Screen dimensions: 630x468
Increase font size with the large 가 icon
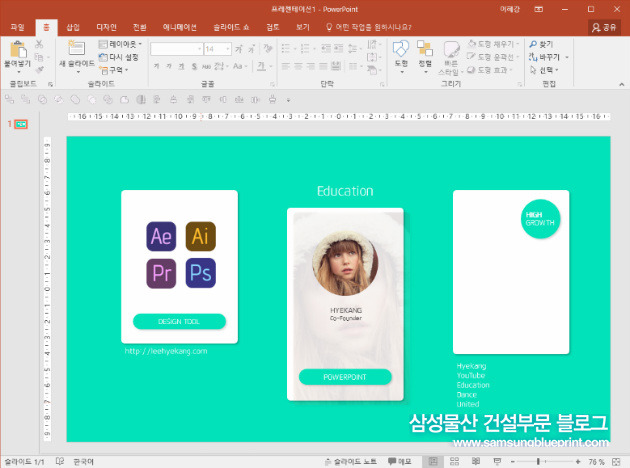pos(239,49)
